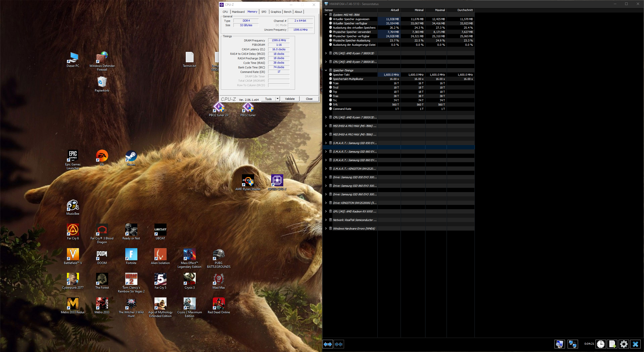The width and height of the screenshot is (644, 352).
Task: Click the HWiNFO reset clock icon
Action: pyautogui.click(x=600, y=344)
